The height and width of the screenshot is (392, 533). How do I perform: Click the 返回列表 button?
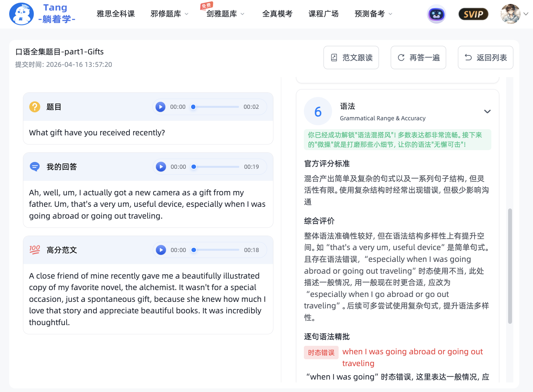485,58
